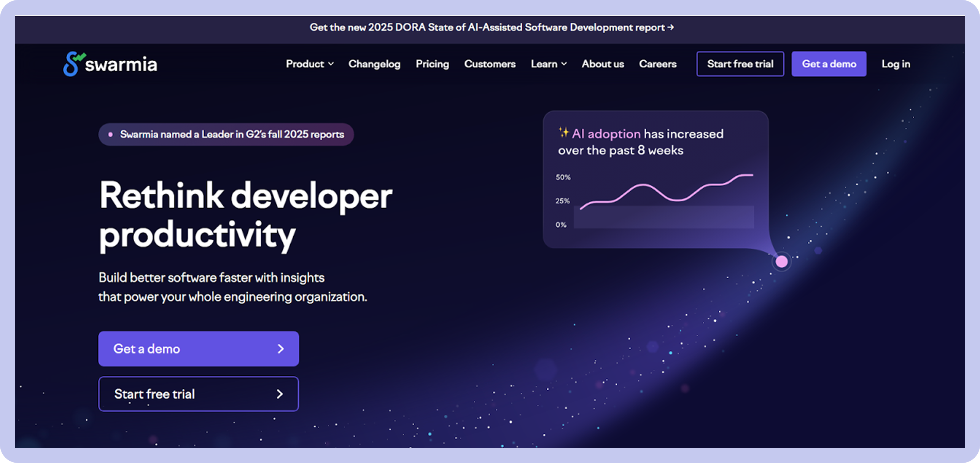Click the arrow icon in the hero Start free trial button
Image resolution: width=980 pixels, height=463 pixels.
(280, 394)
